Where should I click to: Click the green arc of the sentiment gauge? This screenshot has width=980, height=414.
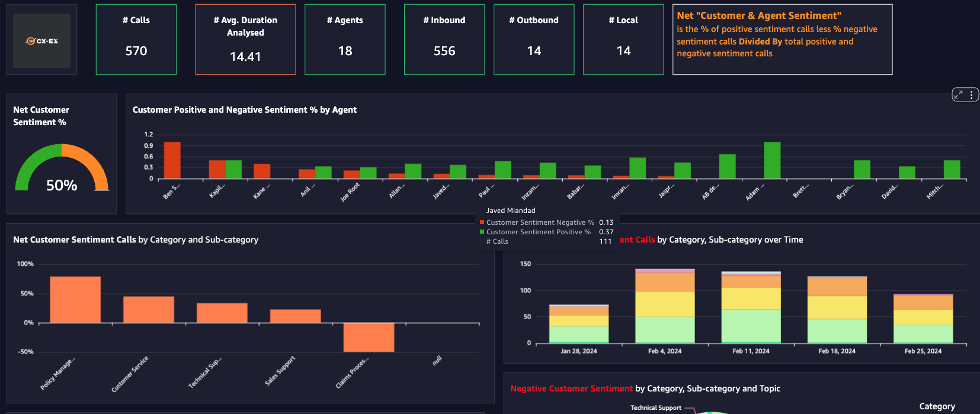[x=31, y=162]
